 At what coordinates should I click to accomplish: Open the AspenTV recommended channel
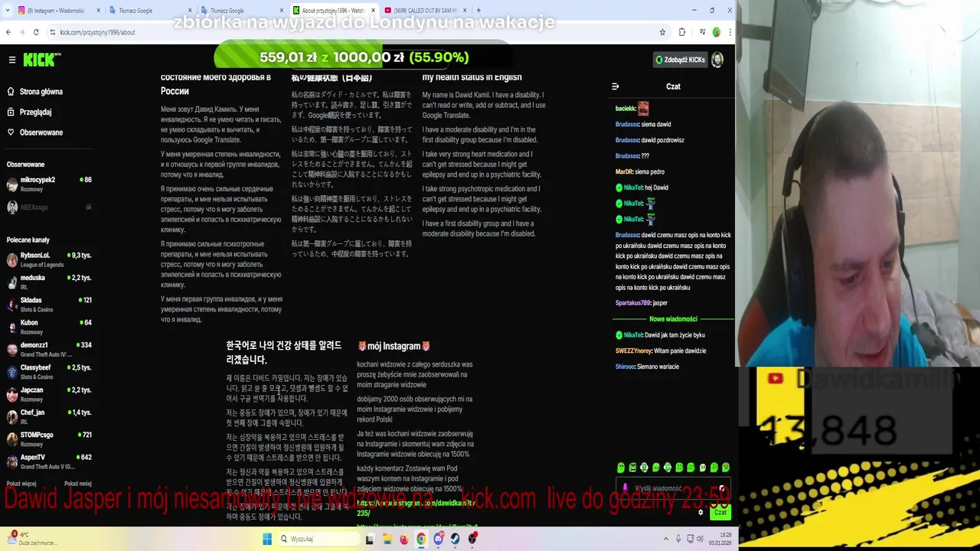pos(49,461)
